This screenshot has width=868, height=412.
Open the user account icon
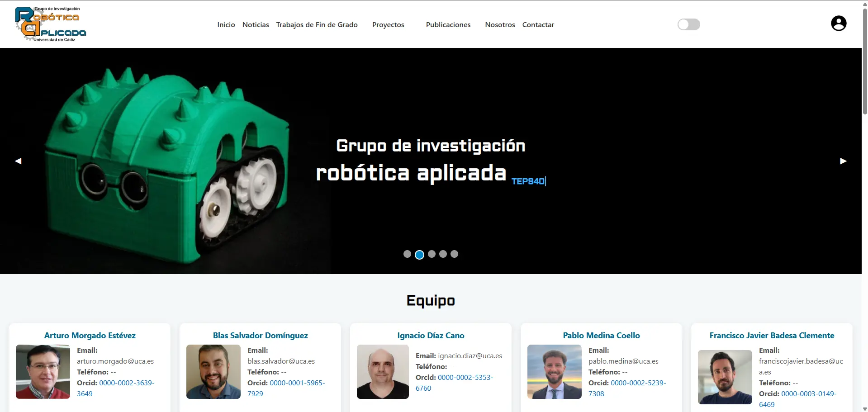(839, 23)
